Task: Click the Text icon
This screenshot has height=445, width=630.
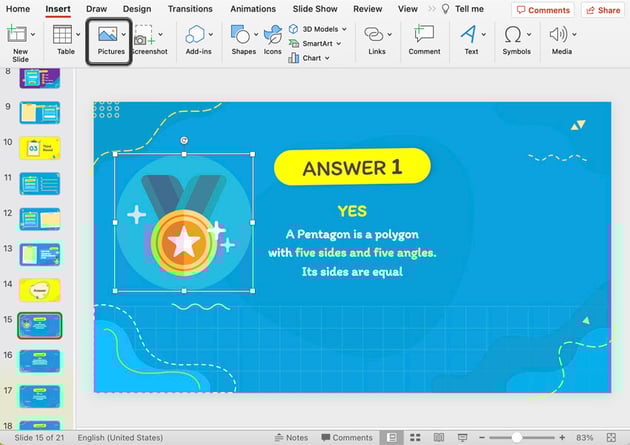Action: click(x=468, y=34)
